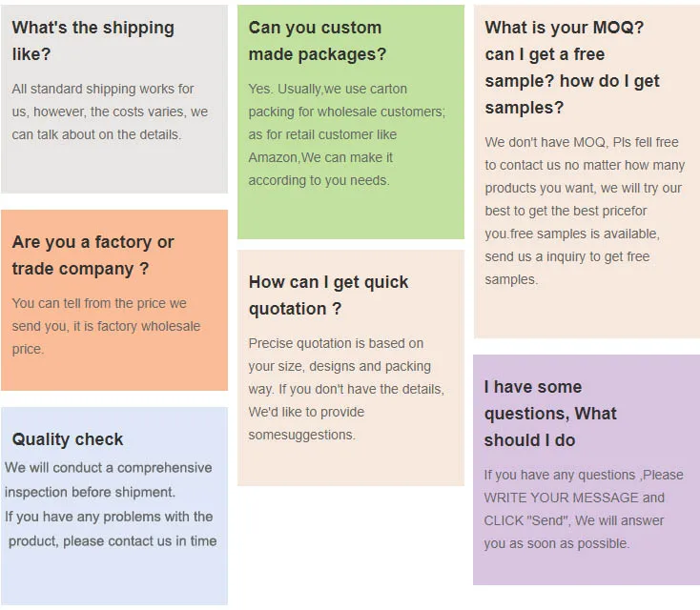The width and height of the screenshot is (700, 610).
Task: Click "I have some questions, What should I do" heading
Action: pyautogui.click(x=550, y=414)
